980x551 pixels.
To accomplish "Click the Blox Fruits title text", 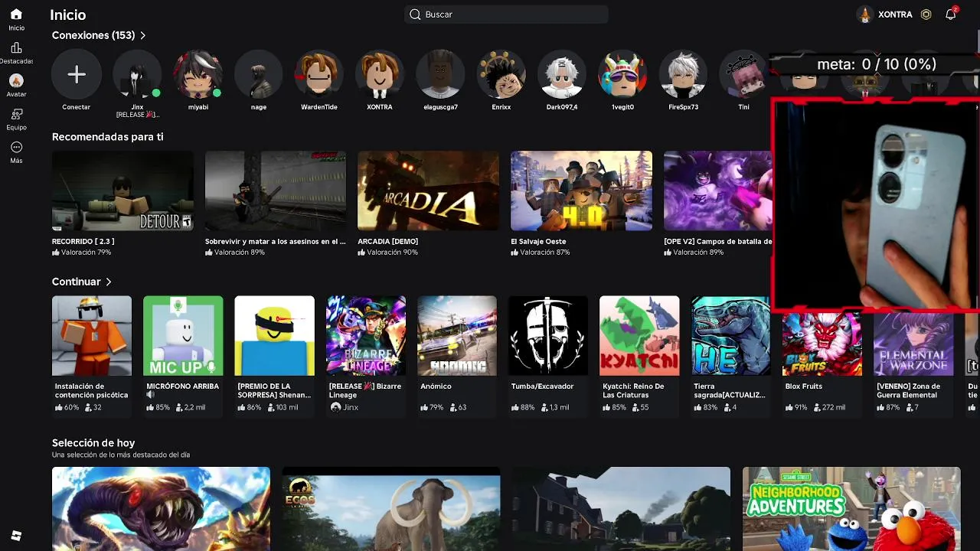I will 804,386.
